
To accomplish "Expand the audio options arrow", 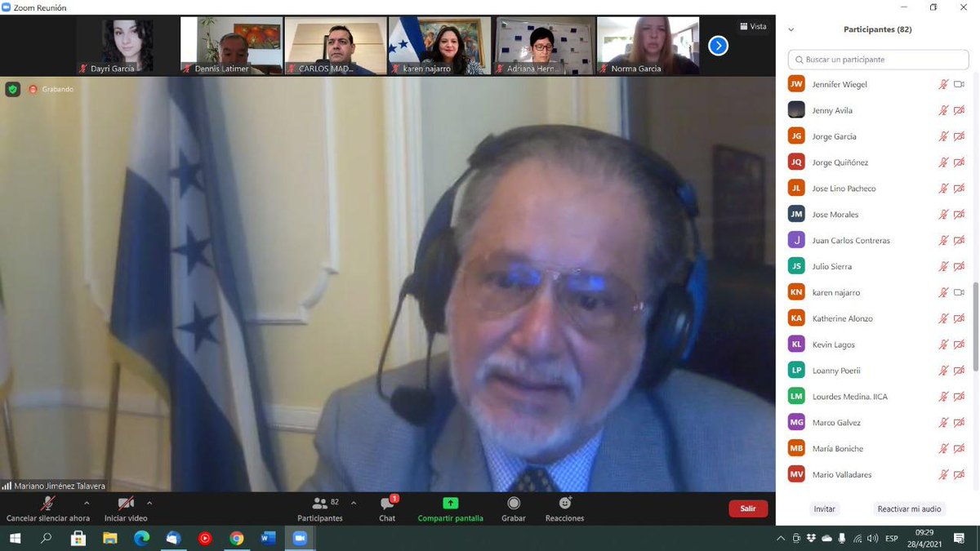I will [x=87, y=503].
